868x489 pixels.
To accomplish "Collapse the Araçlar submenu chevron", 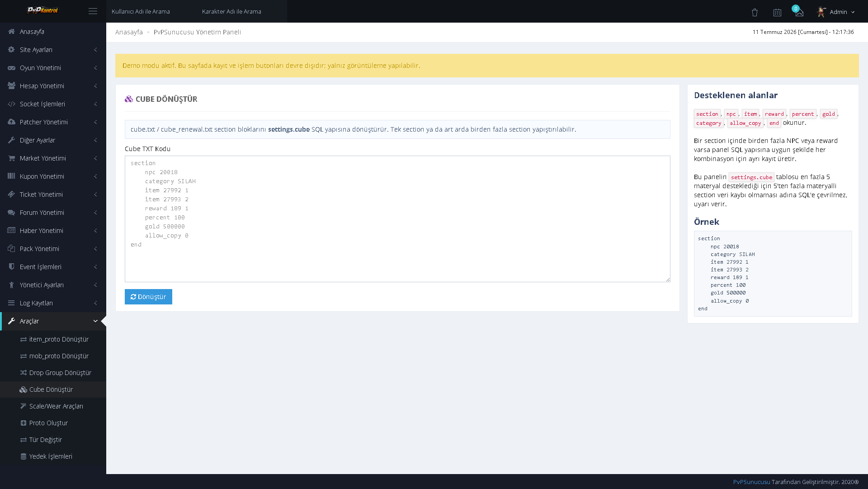I will 95,321.
